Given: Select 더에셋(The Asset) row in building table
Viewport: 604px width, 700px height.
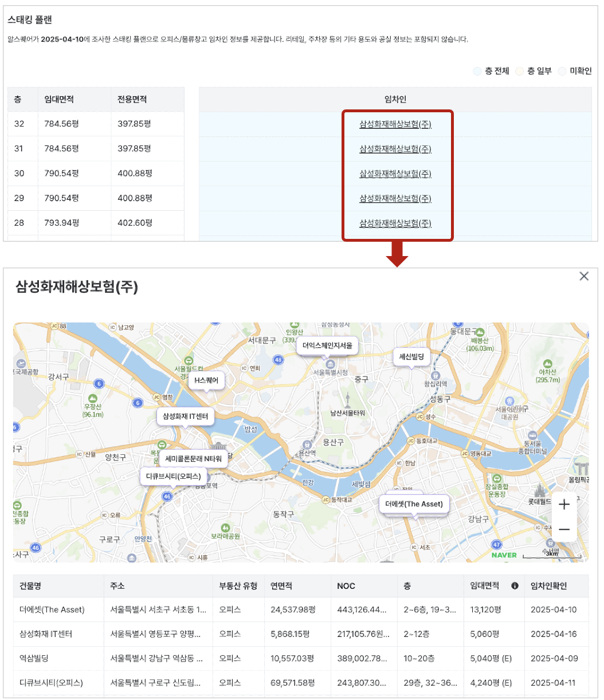Looking at the screenshot, I should click(301, 609).
